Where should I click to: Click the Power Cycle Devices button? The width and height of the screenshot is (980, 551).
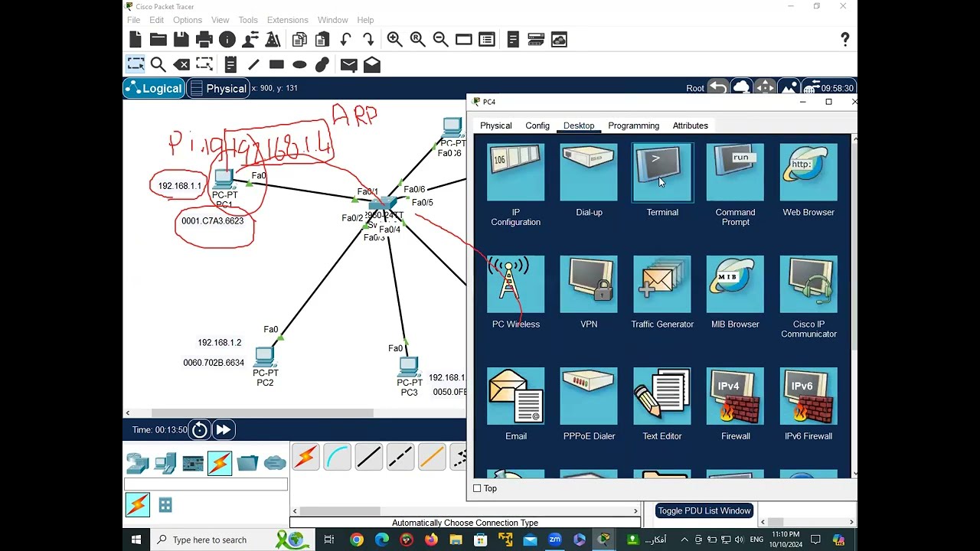199,430
